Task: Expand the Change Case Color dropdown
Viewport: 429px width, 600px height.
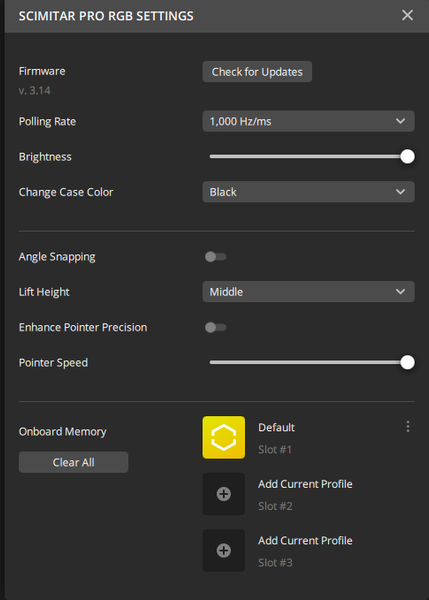Action: [308, 192]
